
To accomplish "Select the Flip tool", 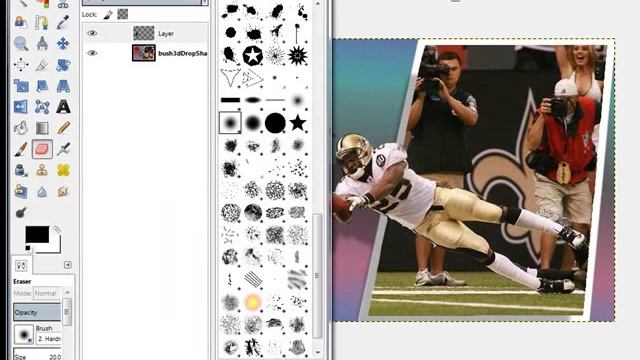I will coord(21,107).
